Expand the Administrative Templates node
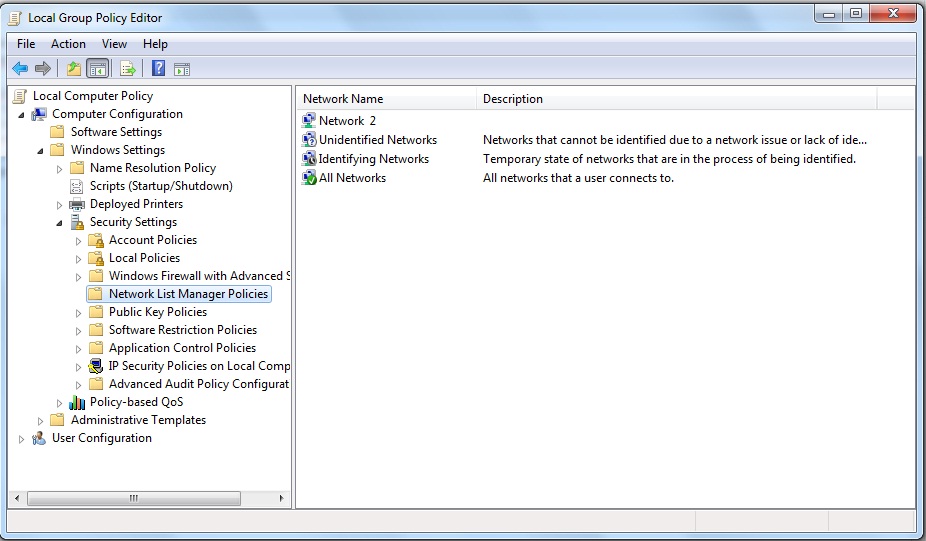Image resolution: width=926 pixels, height=541 pixels. click(x=40, y=421)
